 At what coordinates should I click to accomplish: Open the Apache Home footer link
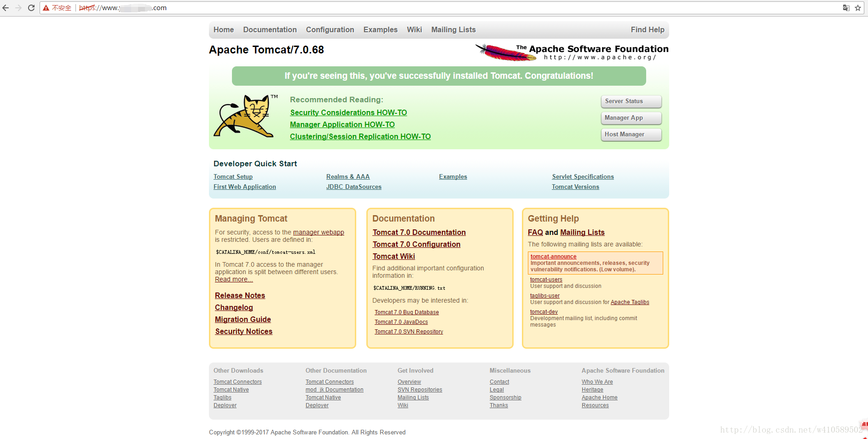[600, 398]
